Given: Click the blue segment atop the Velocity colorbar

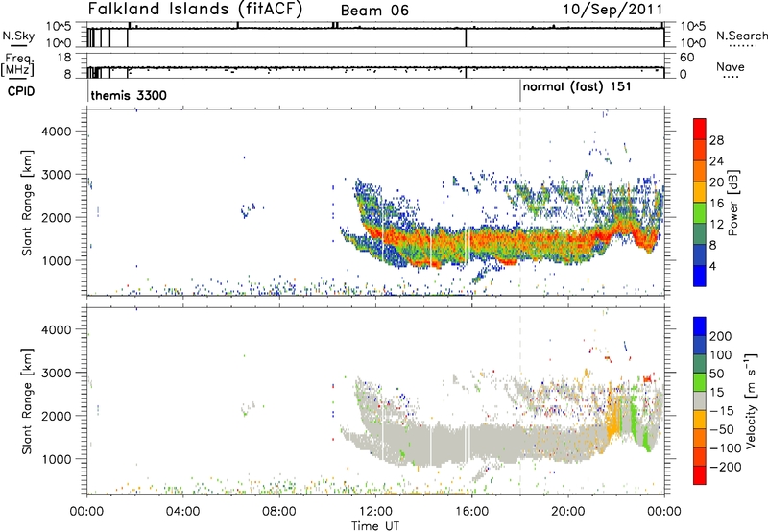Looking at the screenshot, I should coord(700,326).
